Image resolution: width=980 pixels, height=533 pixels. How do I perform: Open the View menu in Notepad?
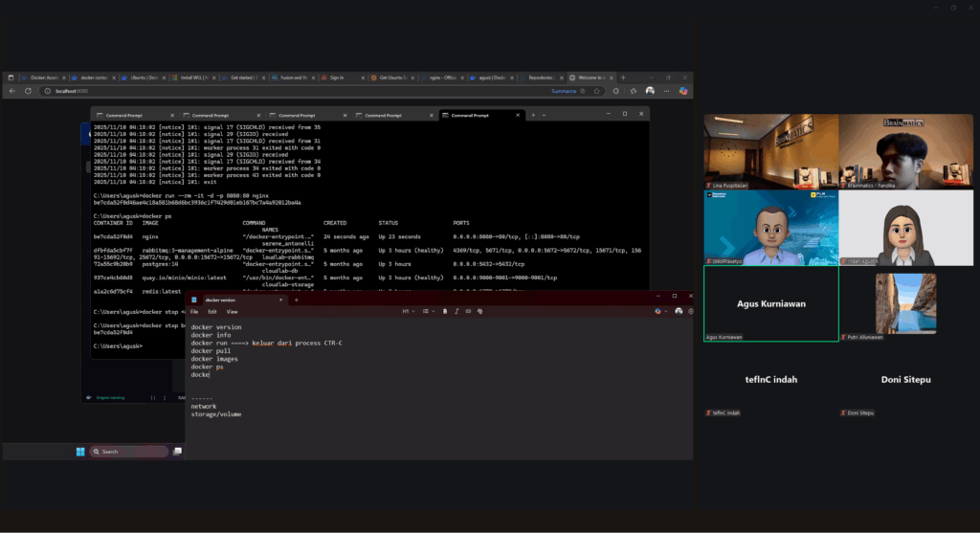coord(232,311)
